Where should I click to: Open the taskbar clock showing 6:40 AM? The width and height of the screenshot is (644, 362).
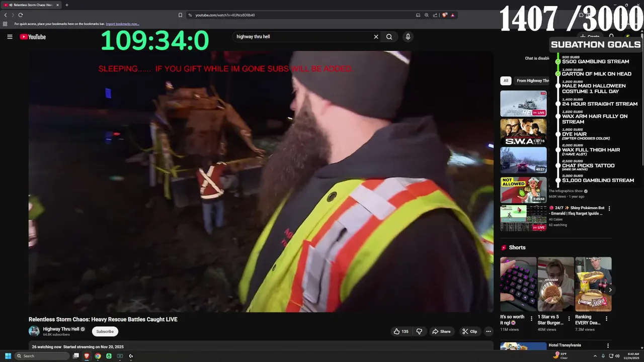[x=631, y=356]
